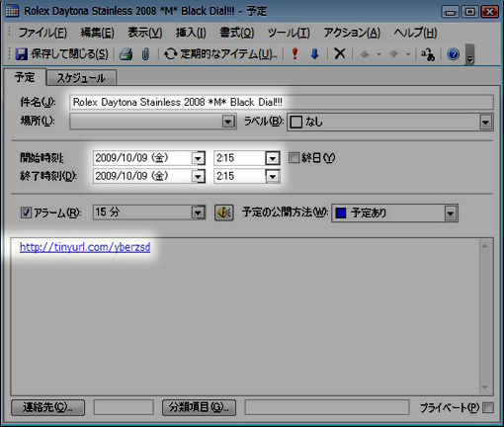The image size is (504, 427).
Task: Enable the プライベート checkbox
Action: click(488, 408)
